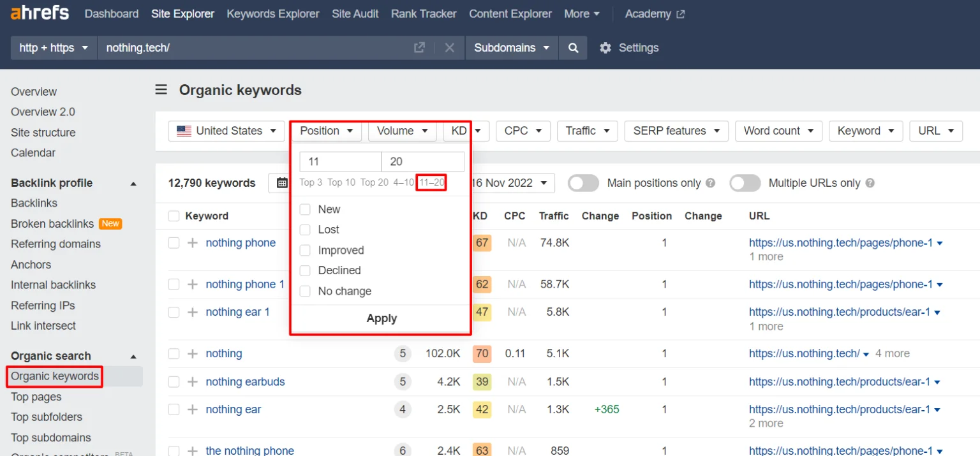Open the More menu in top navigation
The height and width of the screenshot is (456, 980).
[x=582, y=13]
